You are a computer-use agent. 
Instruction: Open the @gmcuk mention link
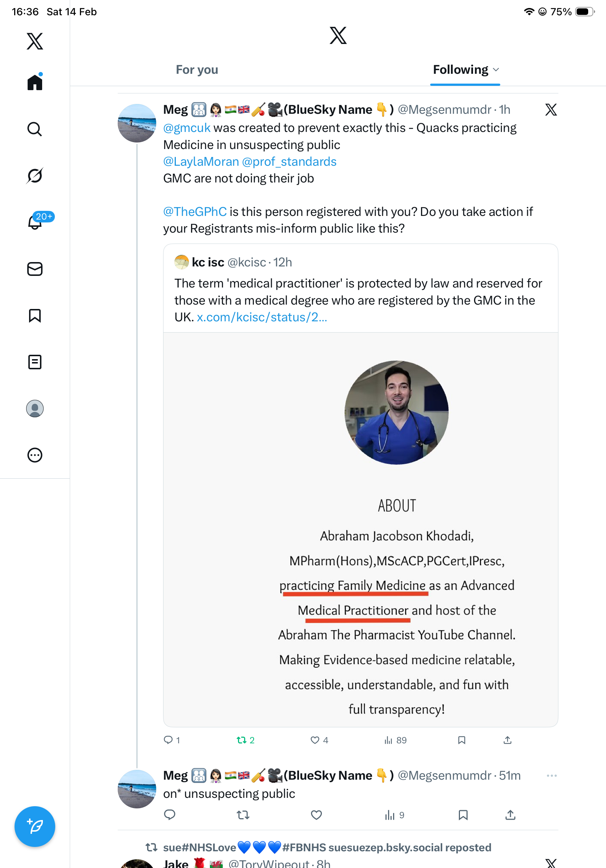click(187, 128)
